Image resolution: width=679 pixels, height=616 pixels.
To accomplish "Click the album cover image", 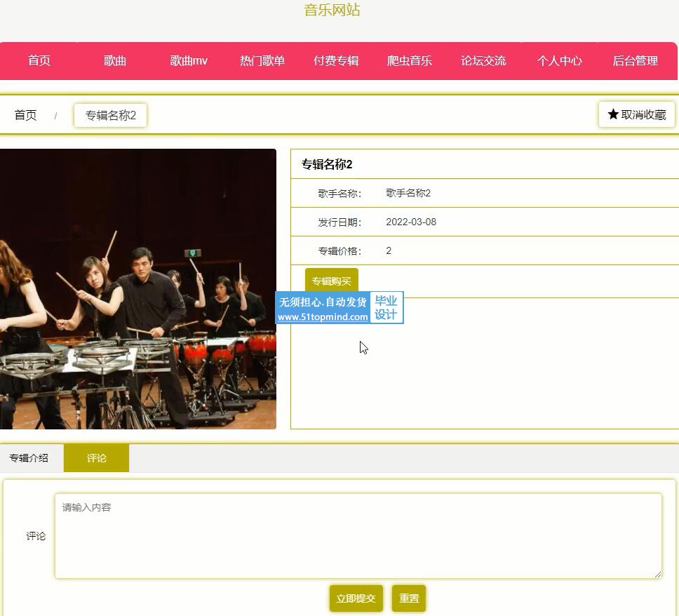I will pyautogui.click(x=138, y=289).
